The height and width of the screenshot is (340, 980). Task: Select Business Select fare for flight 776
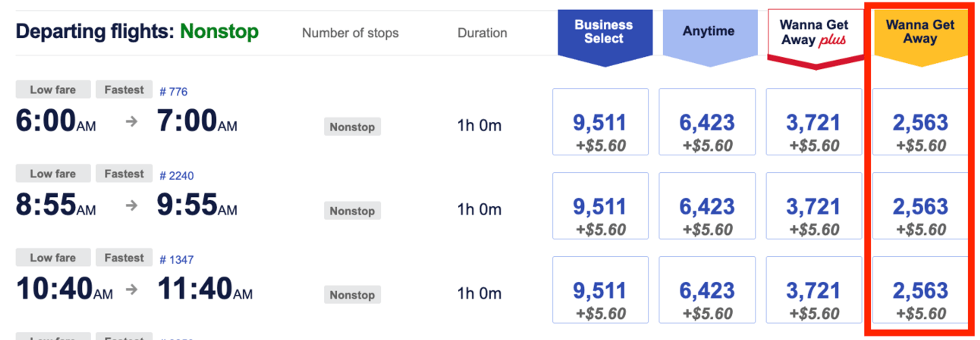600,122
